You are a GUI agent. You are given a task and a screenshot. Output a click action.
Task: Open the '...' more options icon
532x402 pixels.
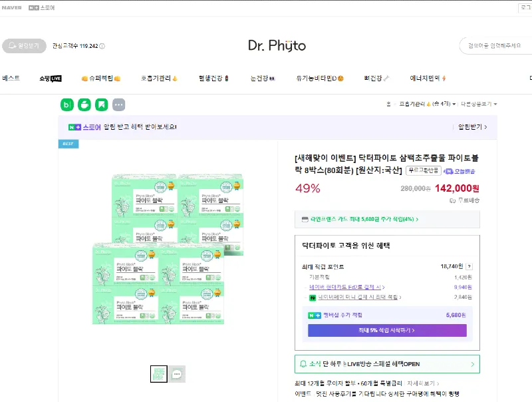point(118,104)
